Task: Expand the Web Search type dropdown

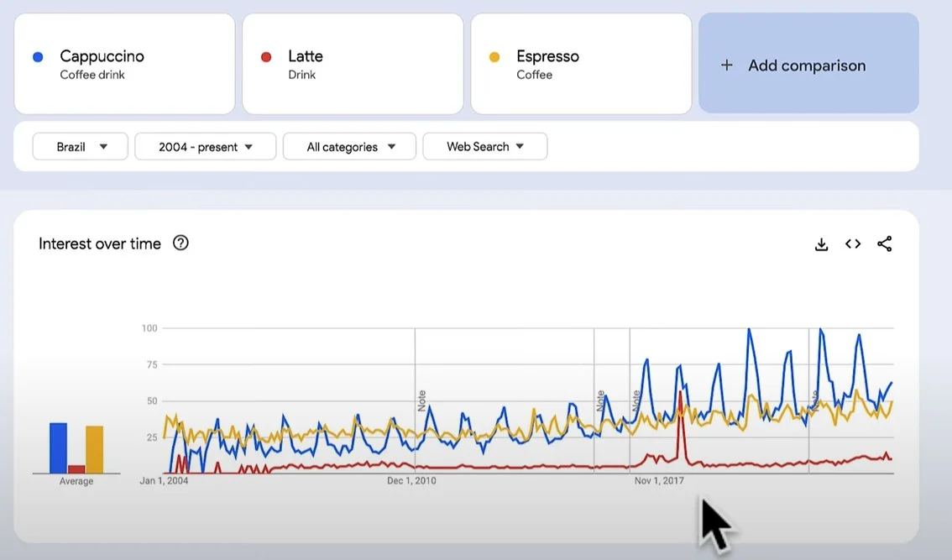Action: (485, 147)
